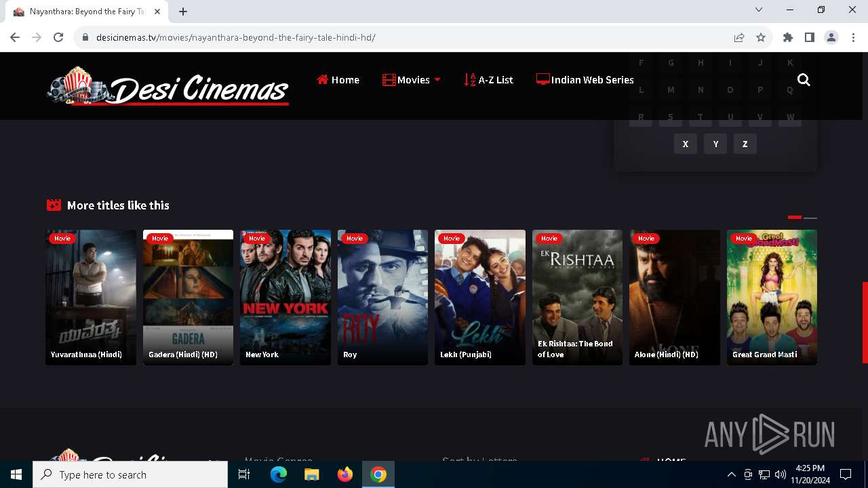Go to Home in the navigation bar
The image size is (868, 488).
338,80
